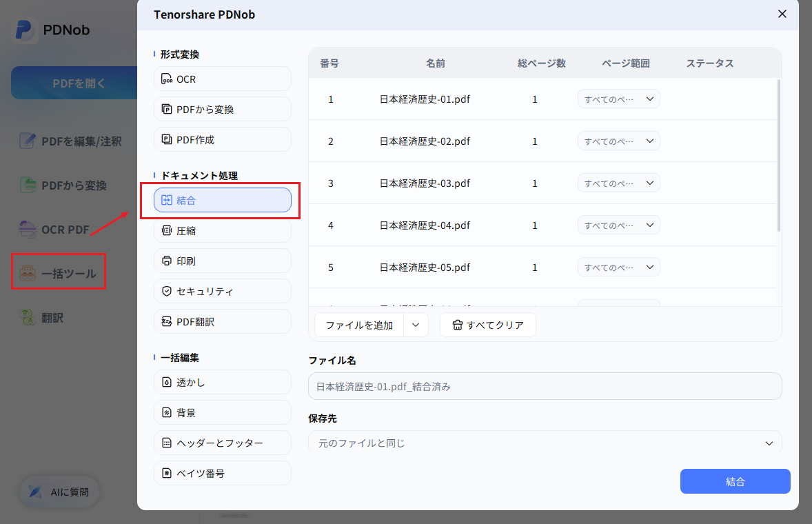Click the 形式変換 section heading
The image size is (812, 524).
point(180,54)
